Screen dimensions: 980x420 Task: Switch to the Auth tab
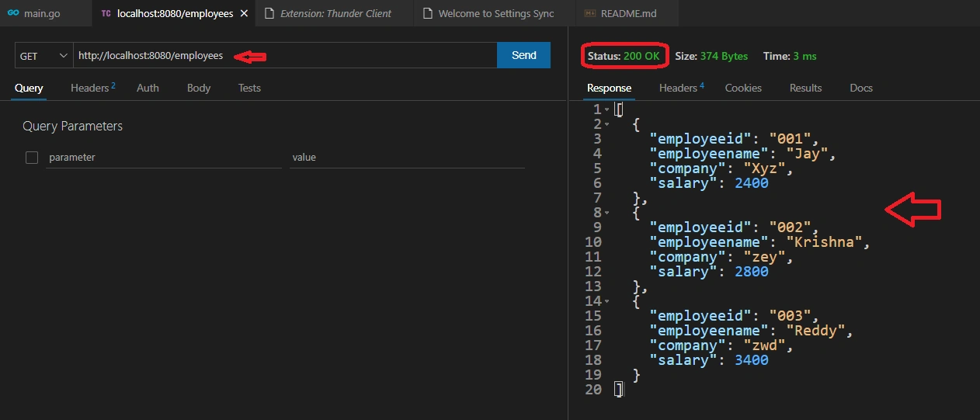coord(148,88)
